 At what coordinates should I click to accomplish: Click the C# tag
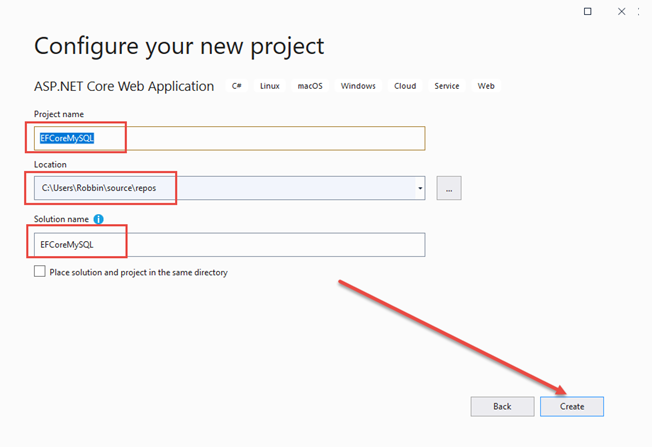(237, 86)
